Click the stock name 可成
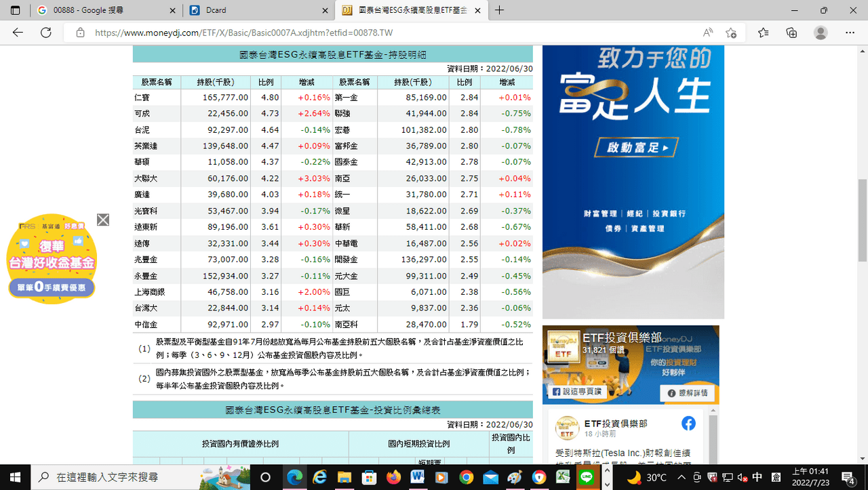Screen dimensions: 868x490 point(142,114)
